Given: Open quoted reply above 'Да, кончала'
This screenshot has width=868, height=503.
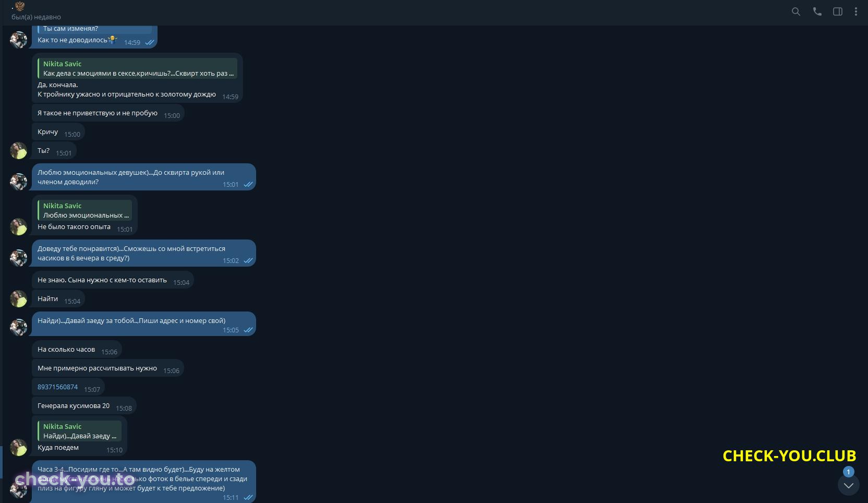Looking at the screenshot, I should [x=138, y=68].
